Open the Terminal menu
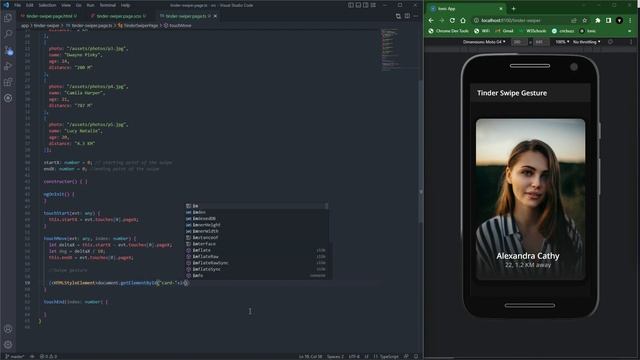Screen dimensions: 640x360 pyautogui.click(x=108, y=5)
